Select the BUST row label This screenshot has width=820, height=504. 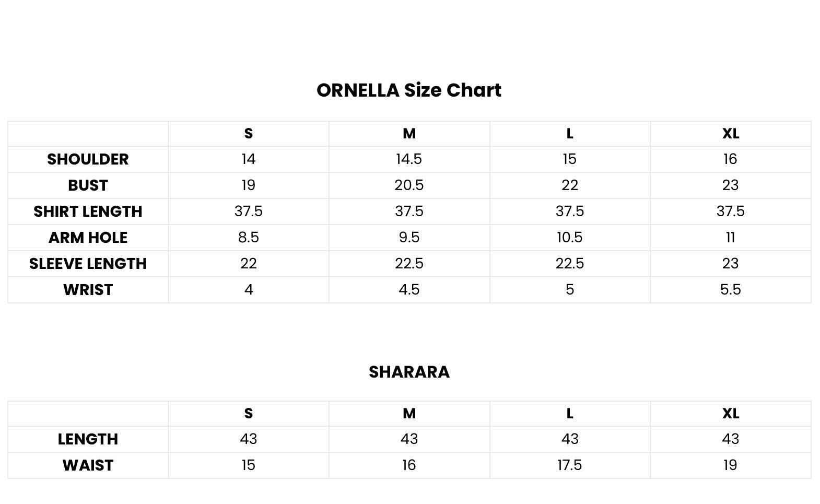click(x=88, y=185)
